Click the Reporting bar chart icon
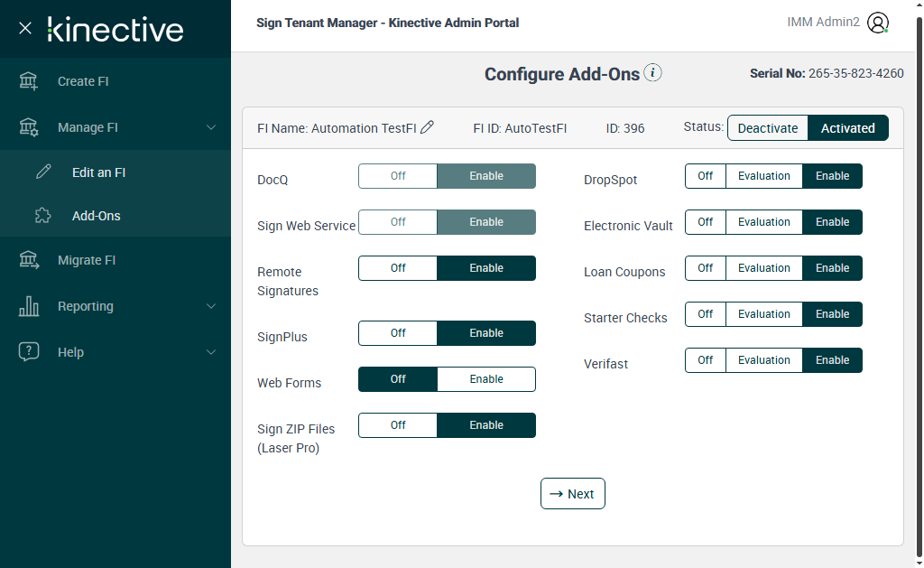This screenshot has width=924, height=568. (29, 305)
